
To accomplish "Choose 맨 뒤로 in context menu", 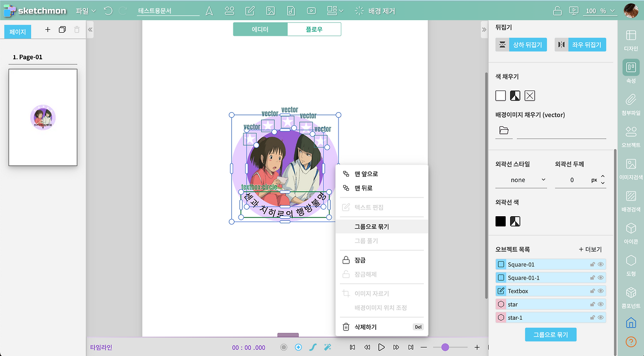I will tap(382, 188).
